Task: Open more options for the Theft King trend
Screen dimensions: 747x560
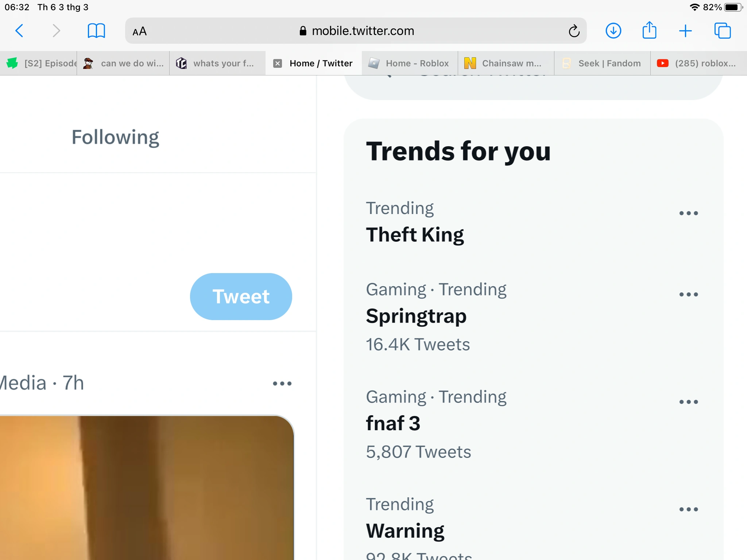Action: 689,213
